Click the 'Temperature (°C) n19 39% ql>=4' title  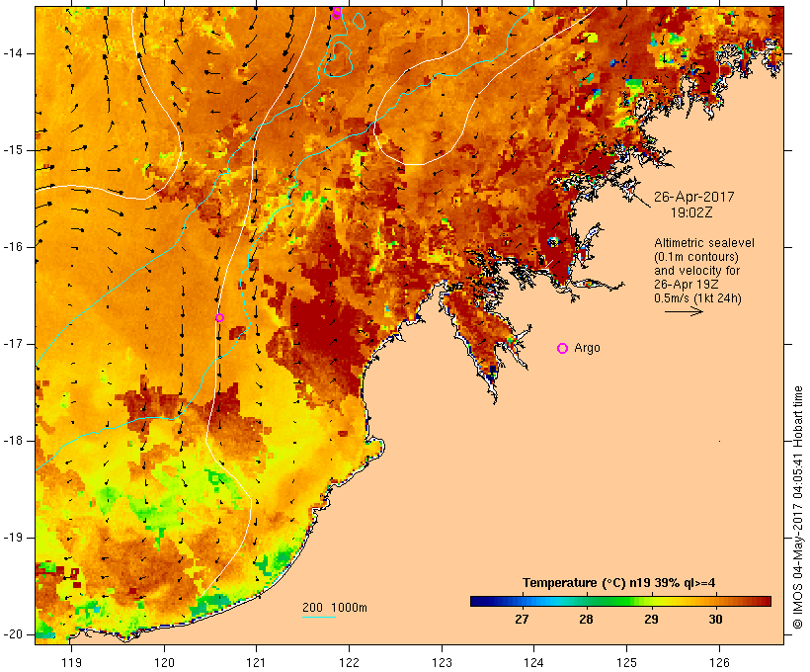click(x=619, y=583)
